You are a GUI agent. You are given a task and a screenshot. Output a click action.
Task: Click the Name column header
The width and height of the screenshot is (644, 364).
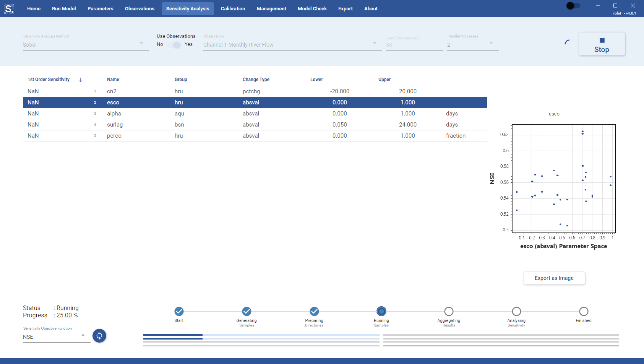click(113, 80)
